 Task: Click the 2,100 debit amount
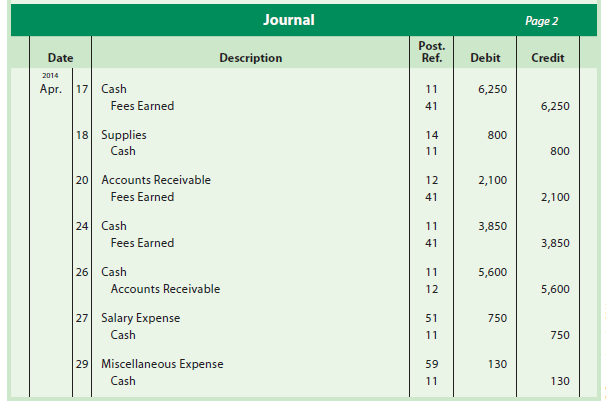pos(492,181)
